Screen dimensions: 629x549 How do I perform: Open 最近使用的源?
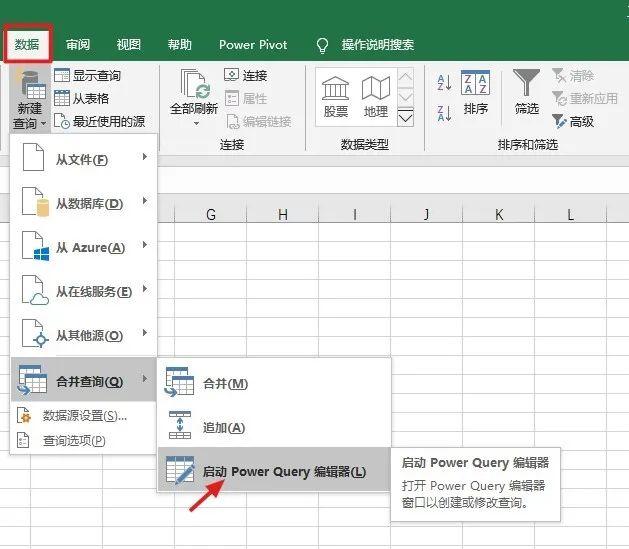[99, 121]
